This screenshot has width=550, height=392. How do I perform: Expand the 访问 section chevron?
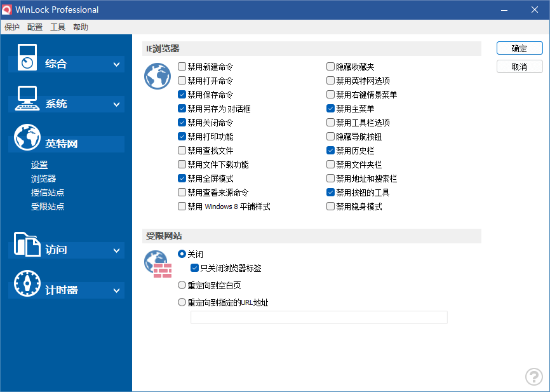coord(116,250)
